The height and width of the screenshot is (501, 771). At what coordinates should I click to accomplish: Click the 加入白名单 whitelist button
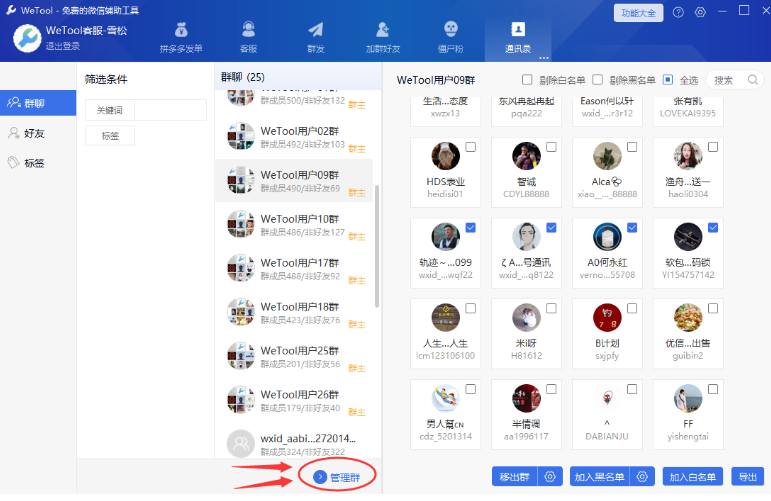692,476
